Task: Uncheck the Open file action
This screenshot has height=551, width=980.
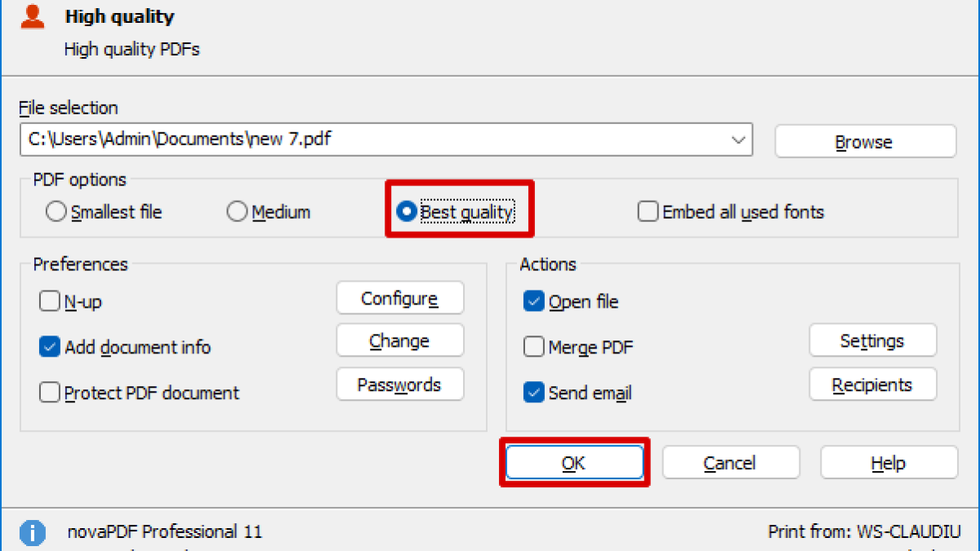Action: [534, 302]
